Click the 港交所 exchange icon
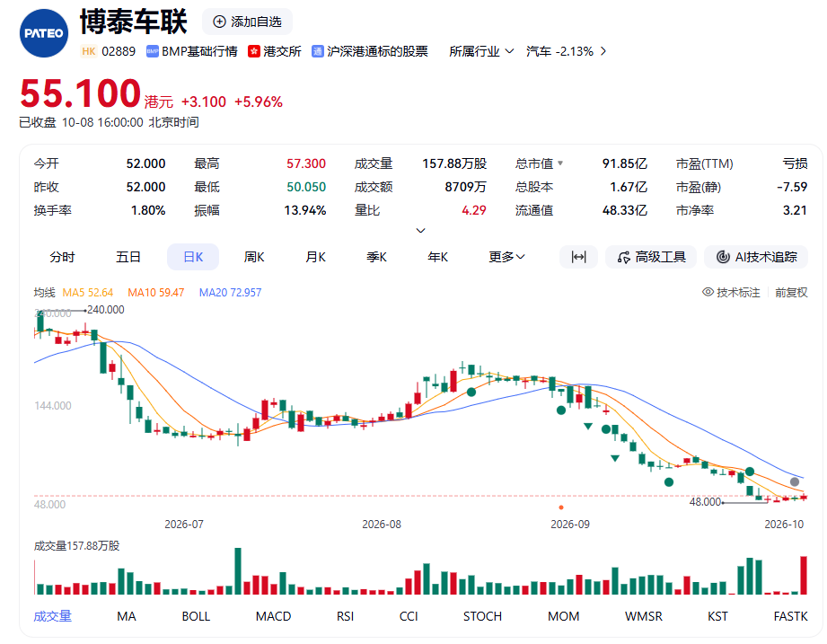The height and width of the screenshot is (644, 827). click(x=254, y=51)
